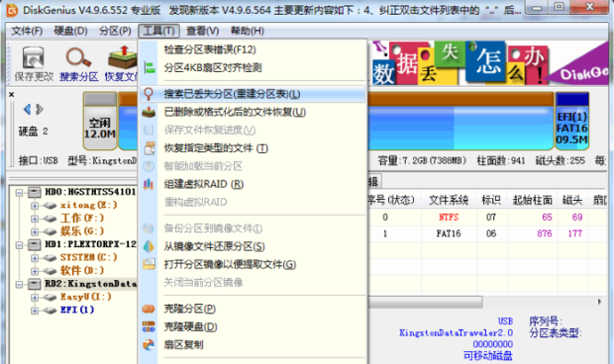Click the Recover Files (恢复文件) toolbar icon
Viewport: 614px width, 364px height.
123,58
